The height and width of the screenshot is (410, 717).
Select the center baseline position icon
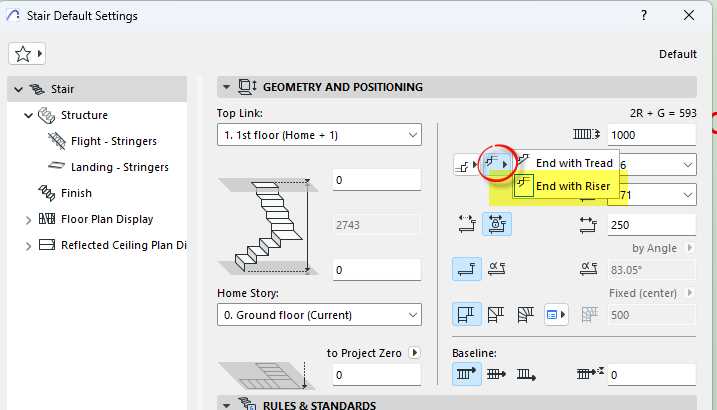pyautogui.click(x=496, y=374)
